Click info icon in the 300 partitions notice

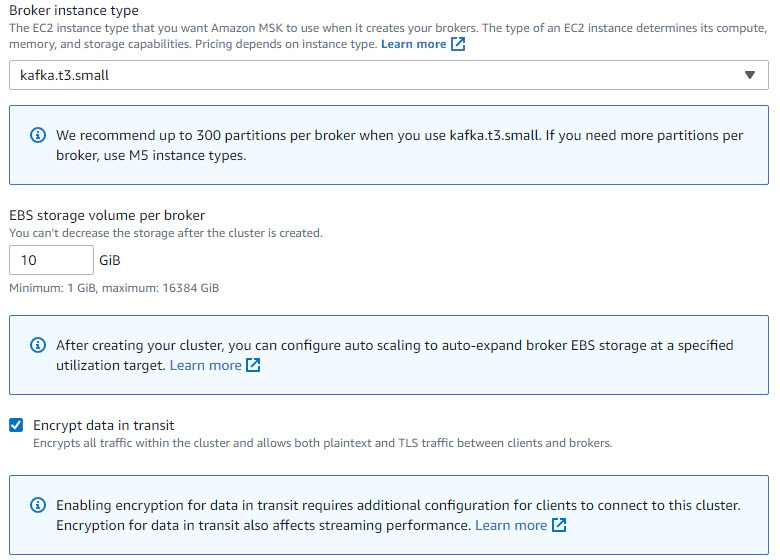tap(38, 135)
